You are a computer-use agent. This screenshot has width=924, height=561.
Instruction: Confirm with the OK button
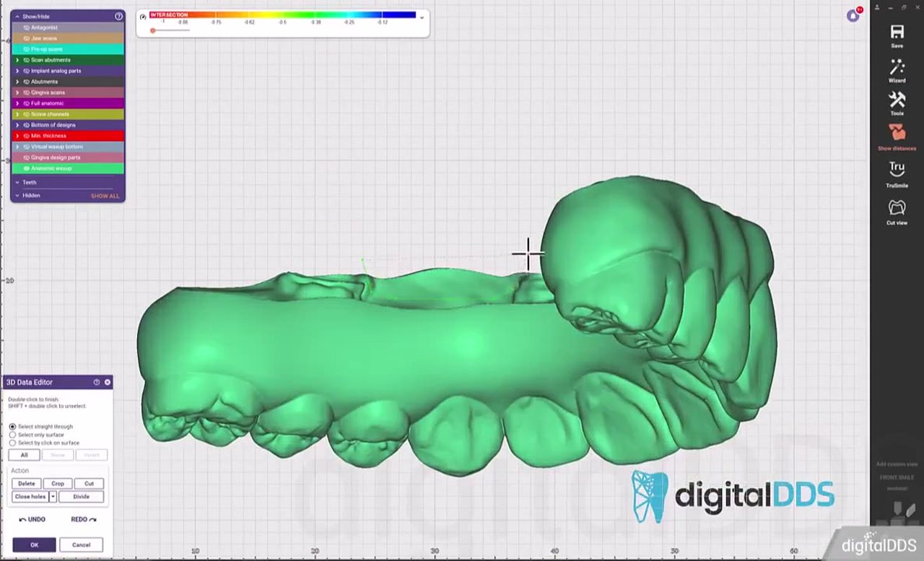(x=34, y=545)
